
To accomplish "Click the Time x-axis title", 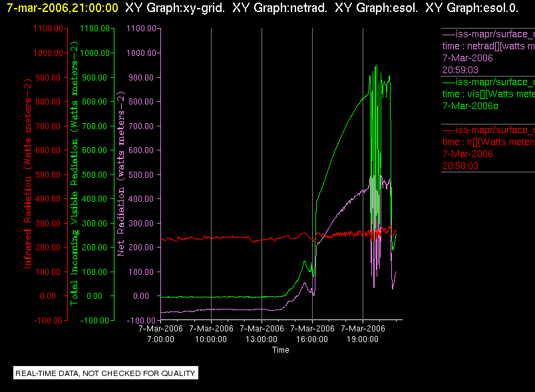I will (280, 350).
